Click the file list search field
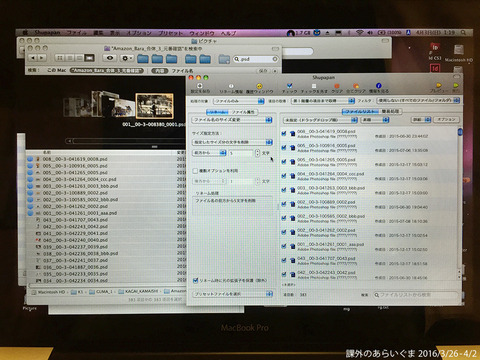Image resolution: width=480 pixels, height=360 pixels. coord(415,295)
